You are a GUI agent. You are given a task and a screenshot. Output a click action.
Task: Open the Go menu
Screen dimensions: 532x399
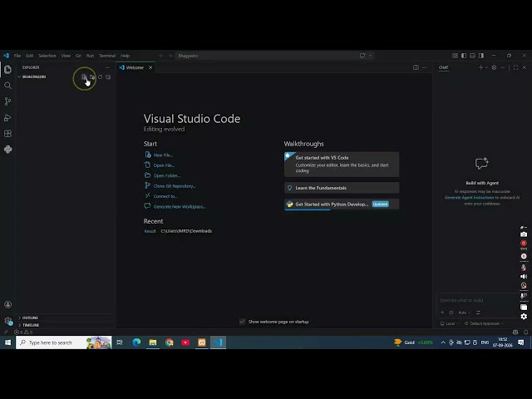click(78, 56)
